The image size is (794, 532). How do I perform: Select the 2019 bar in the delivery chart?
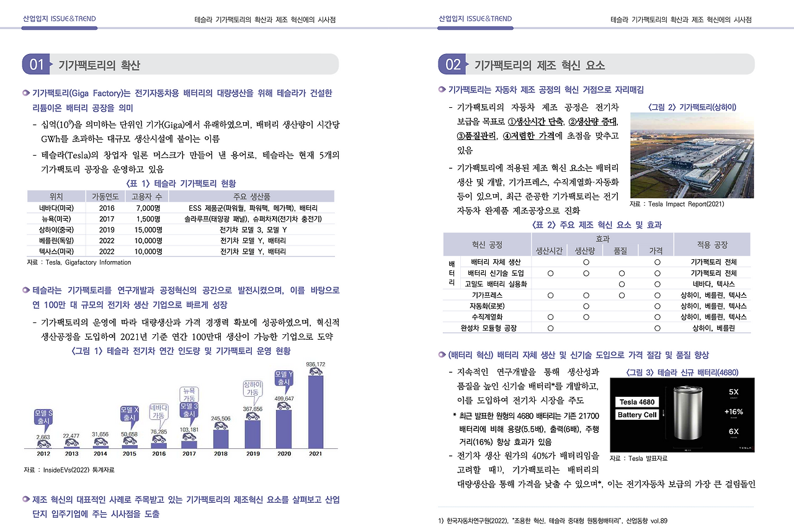(252, 434)
